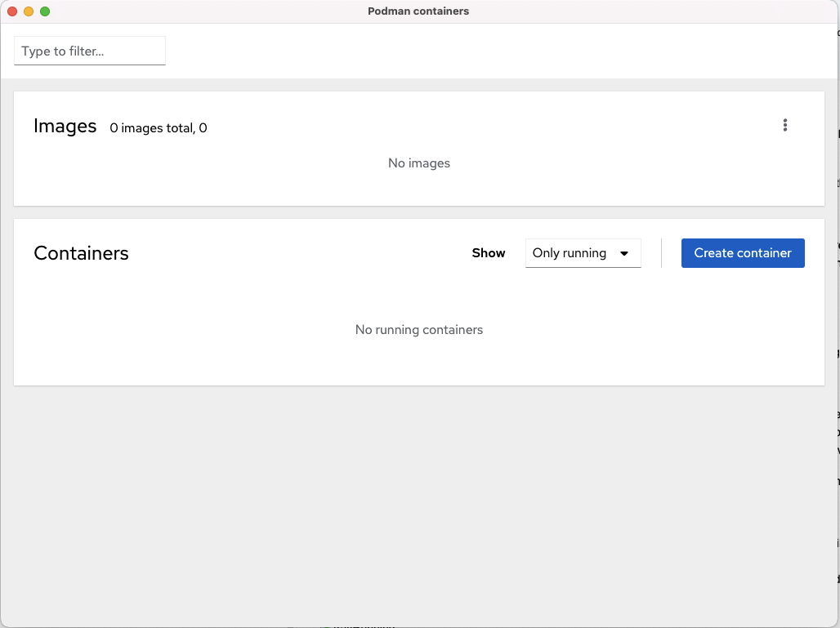Image resolution: width=840 pixels, height=628 pixels.
Task: Click the Images section heading
Action: [65, 126]
